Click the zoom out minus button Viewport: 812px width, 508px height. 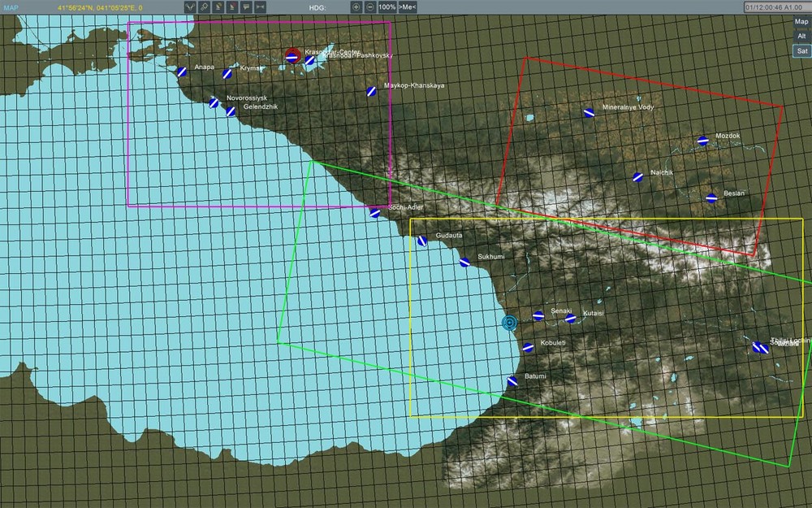pos(369,7)
